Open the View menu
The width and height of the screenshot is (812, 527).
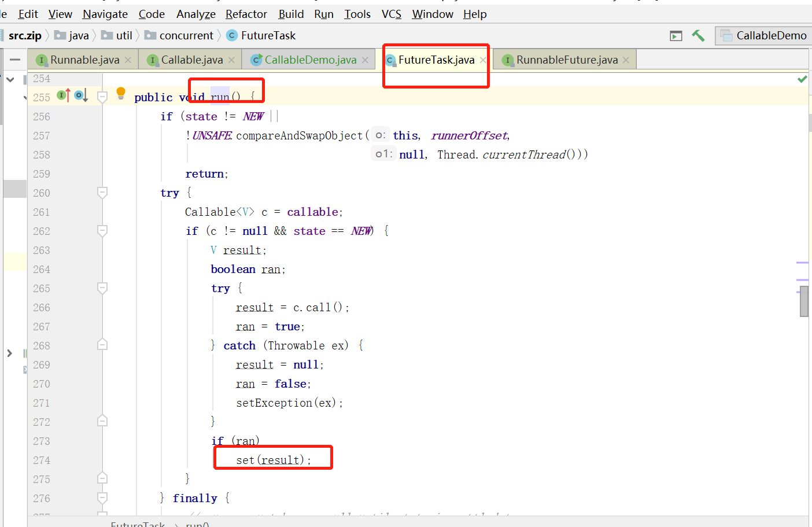click(60, 14)
